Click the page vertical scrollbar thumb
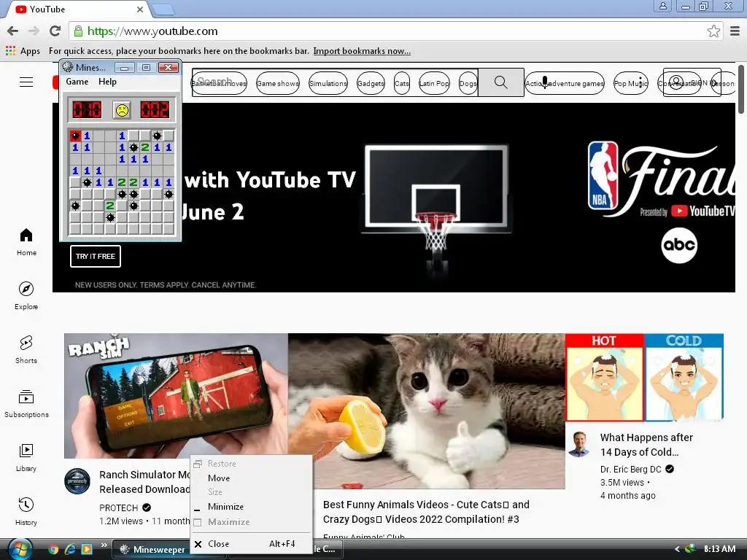The height and width of the screenshot is (560, 747). tap(741, 90)
